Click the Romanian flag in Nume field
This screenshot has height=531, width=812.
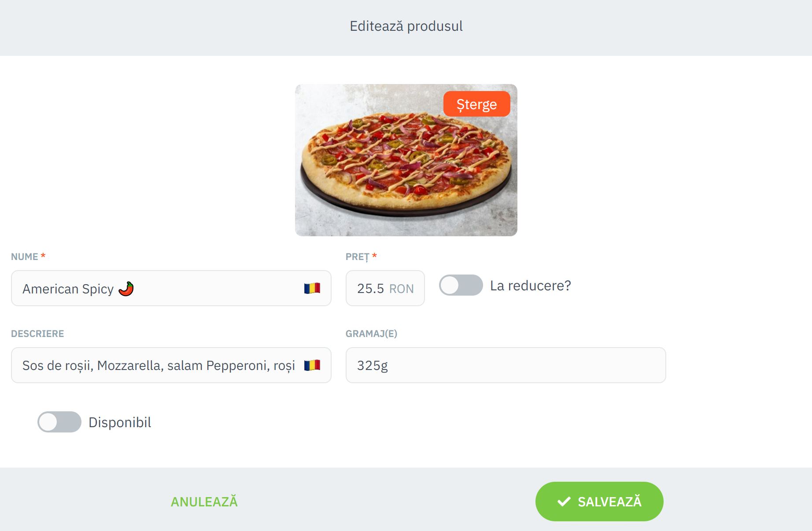click(312, 289)
